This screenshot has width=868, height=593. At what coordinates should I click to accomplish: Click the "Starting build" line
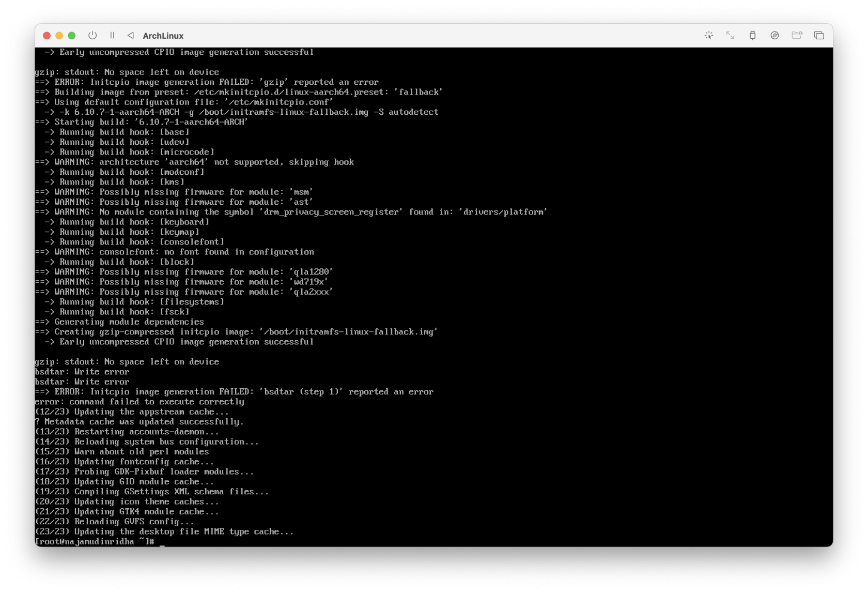tap(142, 122)
